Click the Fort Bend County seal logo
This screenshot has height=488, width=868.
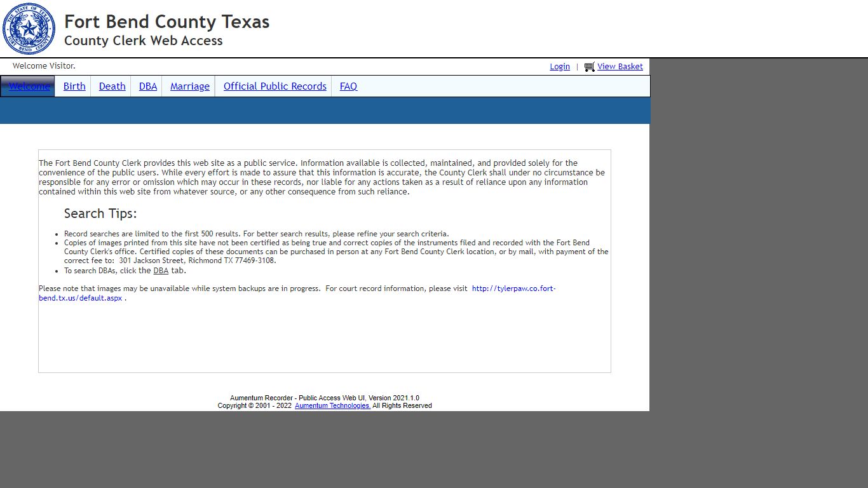[x=29, y=29]
